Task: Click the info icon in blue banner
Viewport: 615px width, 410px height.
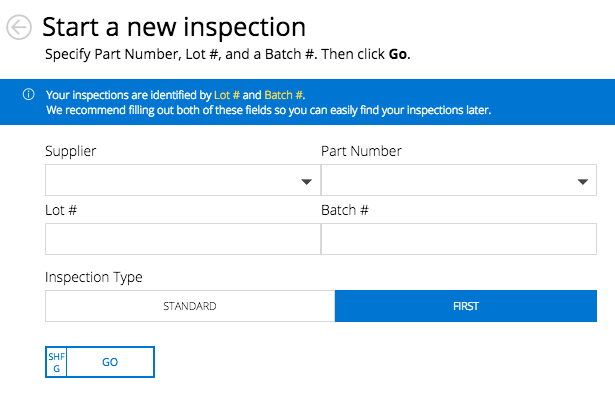Action: point(29,94)
